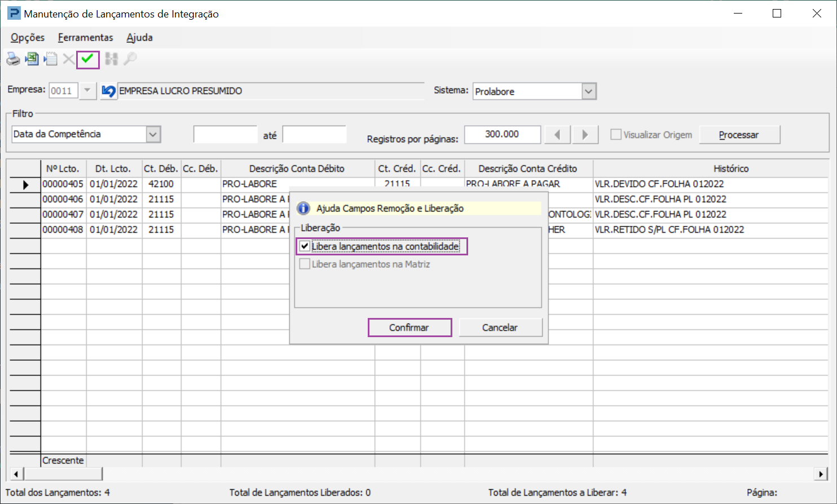This screenshot has height=504, width=837.
Task: Confirm the release dialog
Action: click(x=409, y=328)
